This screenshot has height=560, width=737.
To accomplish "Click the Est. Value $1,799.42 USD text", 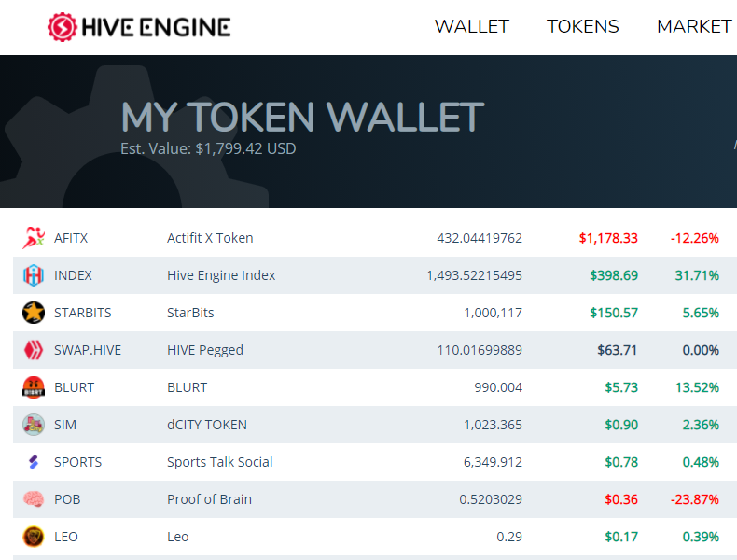I will click(x=208, y=148).
